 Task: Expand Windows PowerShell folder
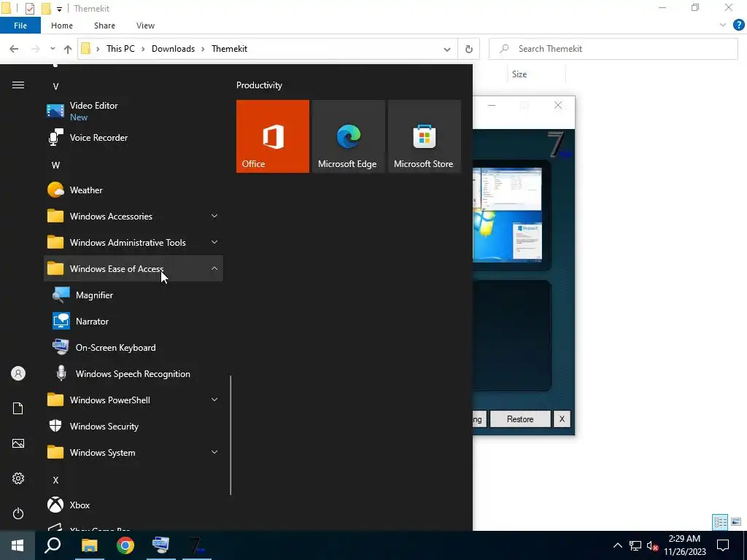(133, 400)
